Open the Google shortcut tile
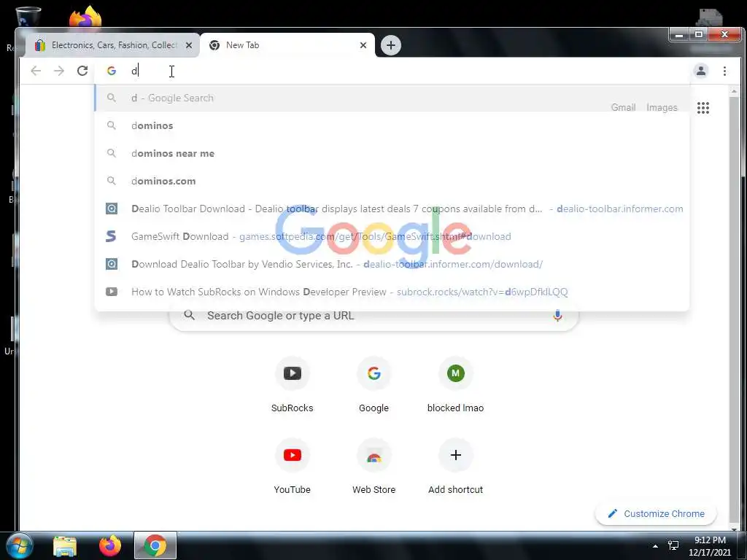747x560 pixels. coord(374,385)
